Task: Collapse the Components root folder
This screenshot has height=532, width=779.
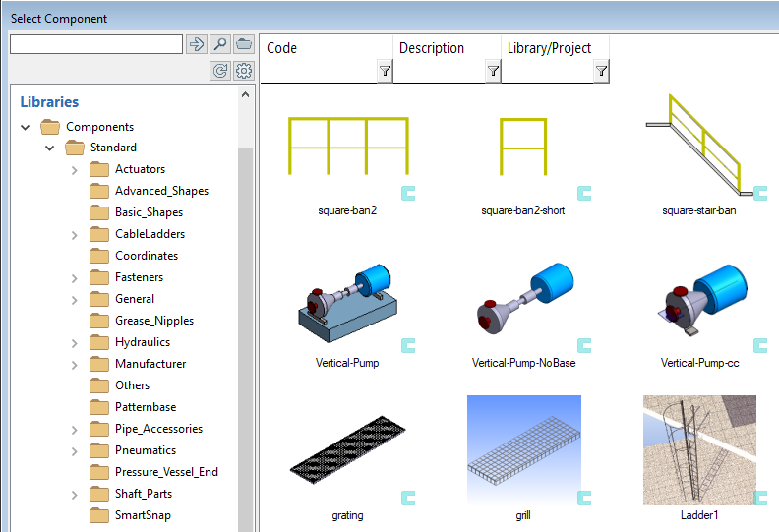Action: pyautogui.click(x=26, y=127)
